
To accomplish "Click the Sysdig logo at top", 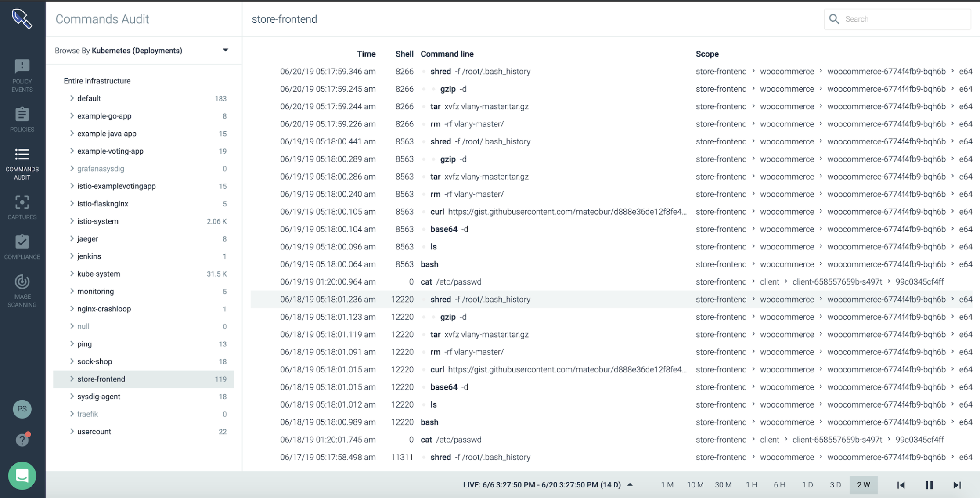I will [x=22, y=19].
